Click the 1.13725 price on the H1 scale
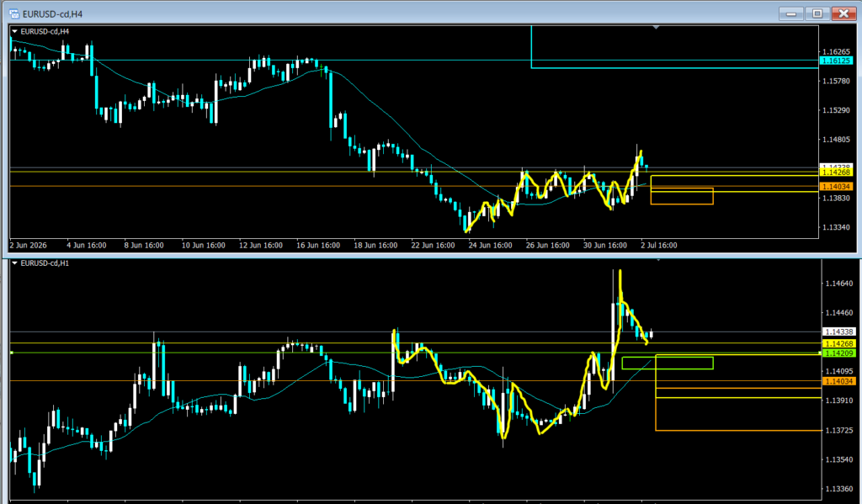This screenshot has width=862, height=504. pyautogui.click(x=839, y=430)
